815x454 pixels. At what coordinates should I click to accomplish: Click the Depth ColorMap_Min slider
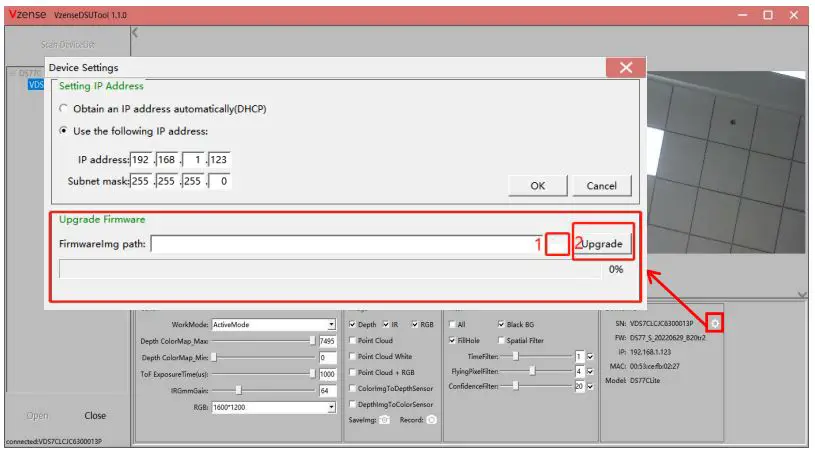click(264, 358)
